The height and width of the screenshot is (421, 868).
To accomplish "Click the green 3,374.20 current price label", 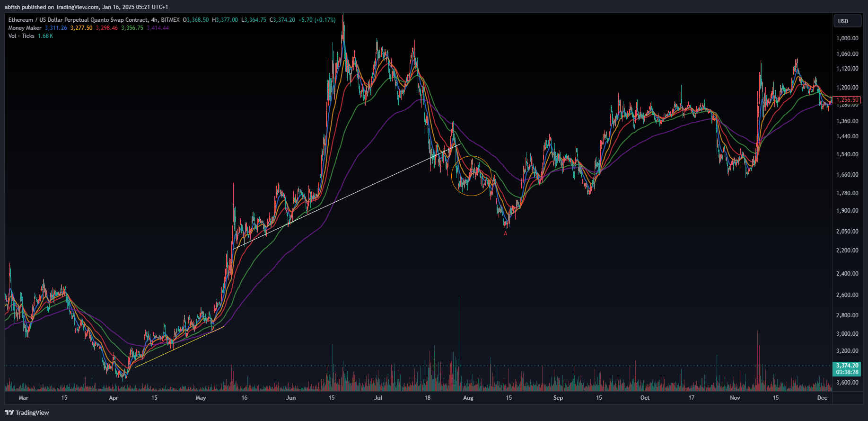I will pyautogui.click(x=847, y=366).
